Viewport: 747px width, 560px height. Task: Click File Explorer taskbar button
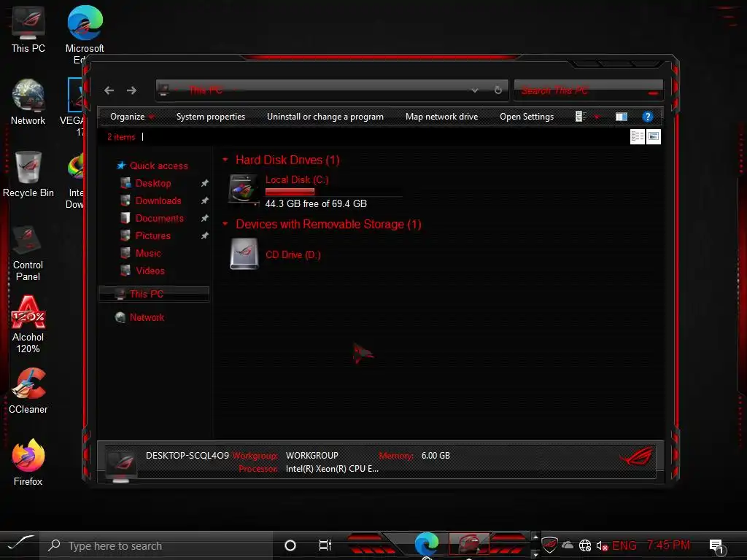469,544
